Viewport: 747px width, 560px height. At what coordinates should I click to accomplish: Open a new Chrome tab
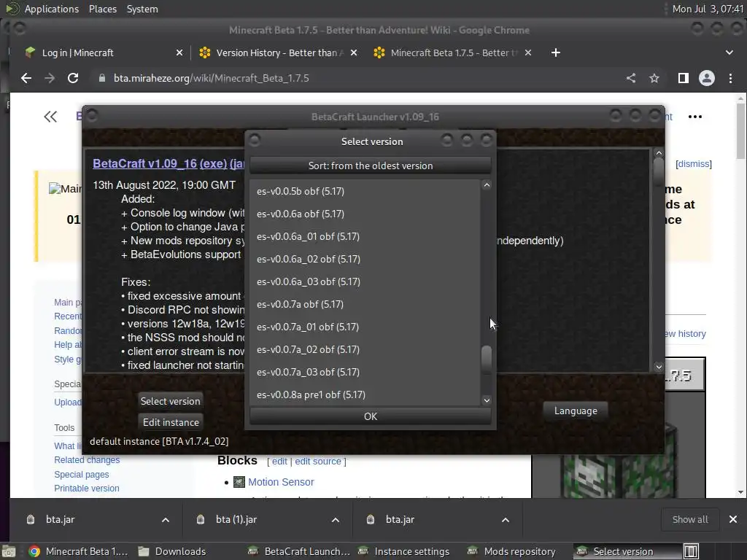pyautogui.click(x=555, y=52)
